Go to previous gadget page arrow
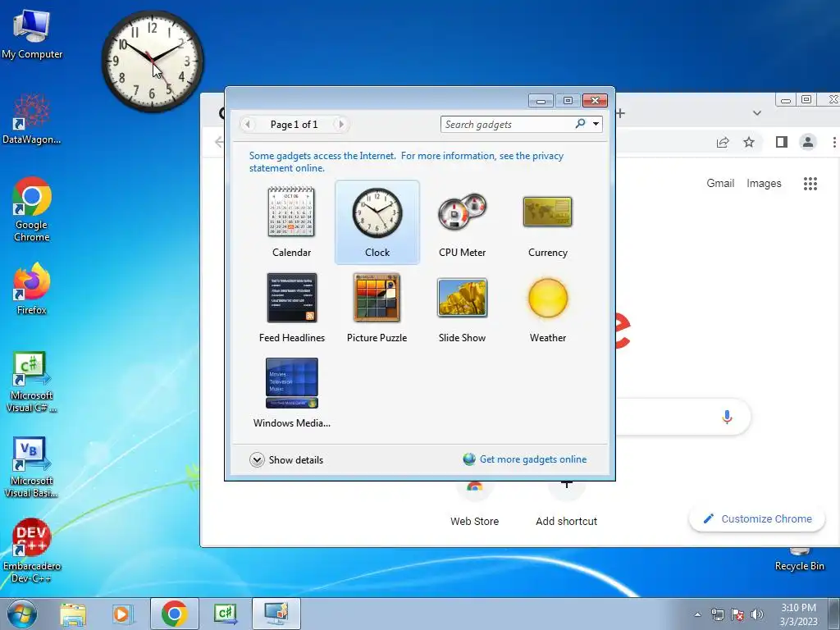This screenshot has width=840, height=630. point(248,125)
